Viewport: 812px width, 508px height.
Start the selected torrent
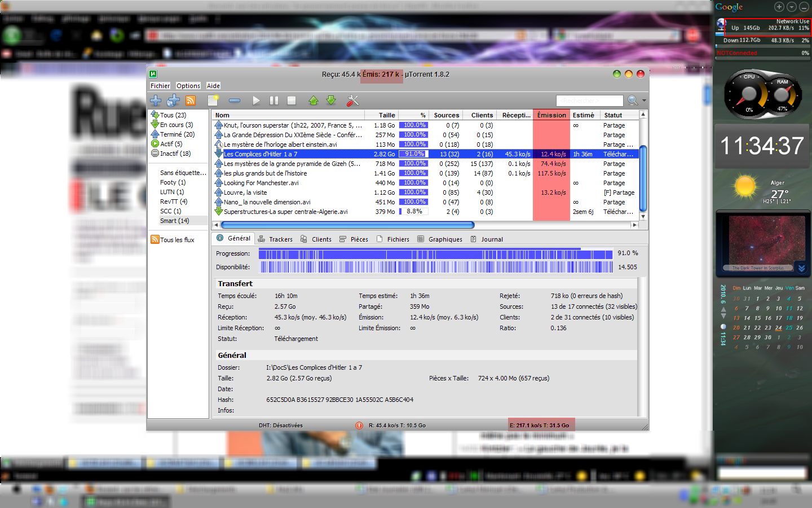[x=256, y=100]
